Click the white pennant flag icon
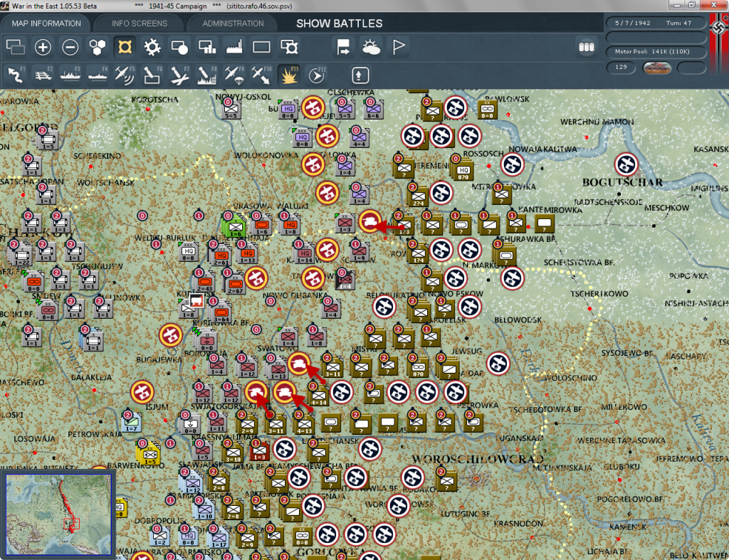The height and width of the screenshot is (560, 729). (x=399, y=47)
